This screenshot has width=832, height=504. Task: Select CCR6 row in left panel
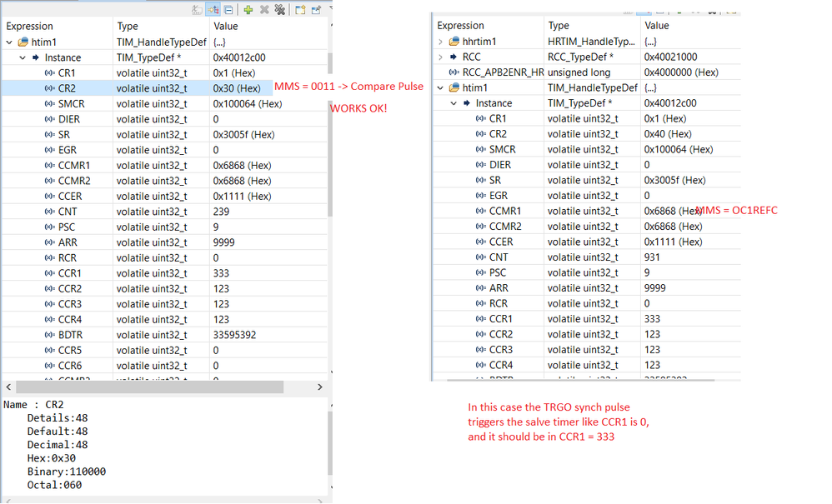click(x=164, y=366)
